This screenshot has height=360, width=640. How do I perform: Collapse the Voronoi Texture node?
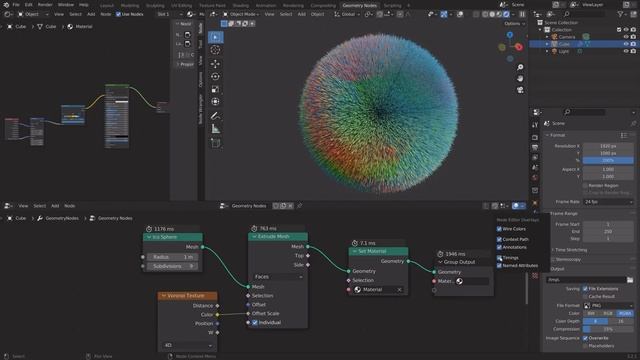click(x=164, y=296)
